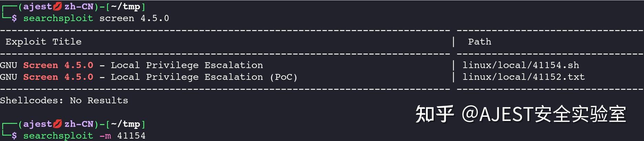Click 'Shellcodes: No Results' line

pyautogui.click(x=64, y=101)
